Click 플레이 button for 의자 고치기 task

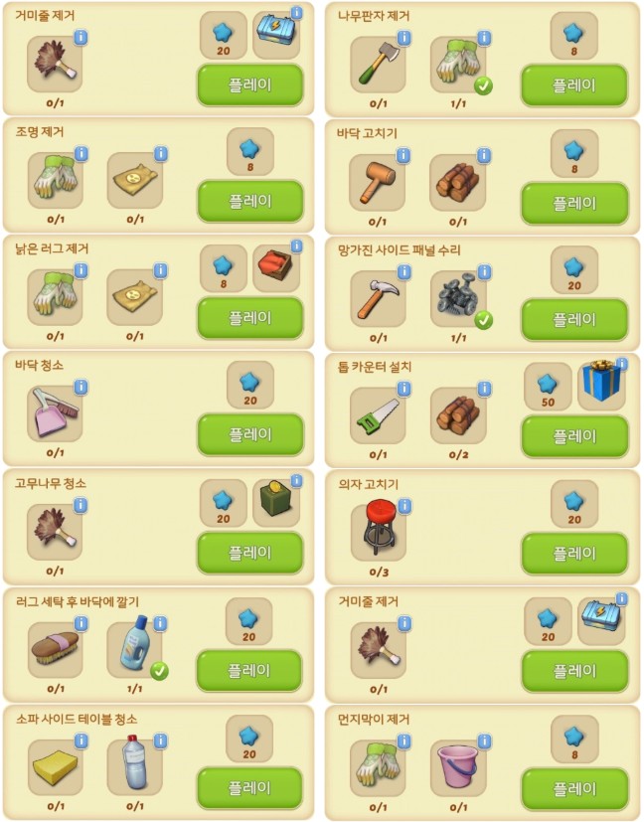(x=574, y=554)
